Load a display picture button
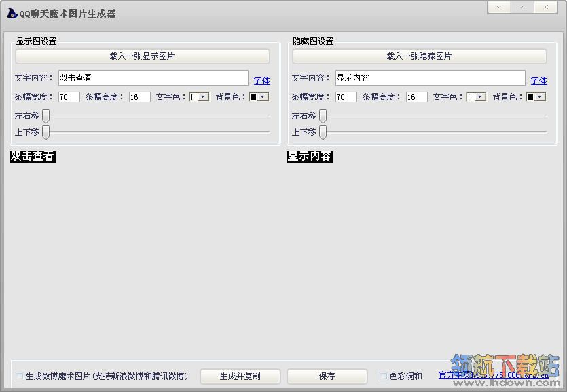The height and width of the screenshot is (392, 567). 143,56
